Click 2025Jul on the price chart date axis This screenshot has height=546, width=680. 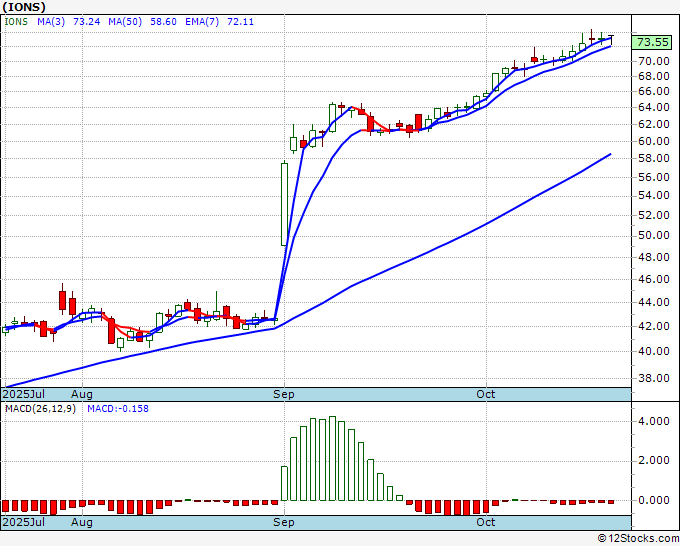[23, 394]
